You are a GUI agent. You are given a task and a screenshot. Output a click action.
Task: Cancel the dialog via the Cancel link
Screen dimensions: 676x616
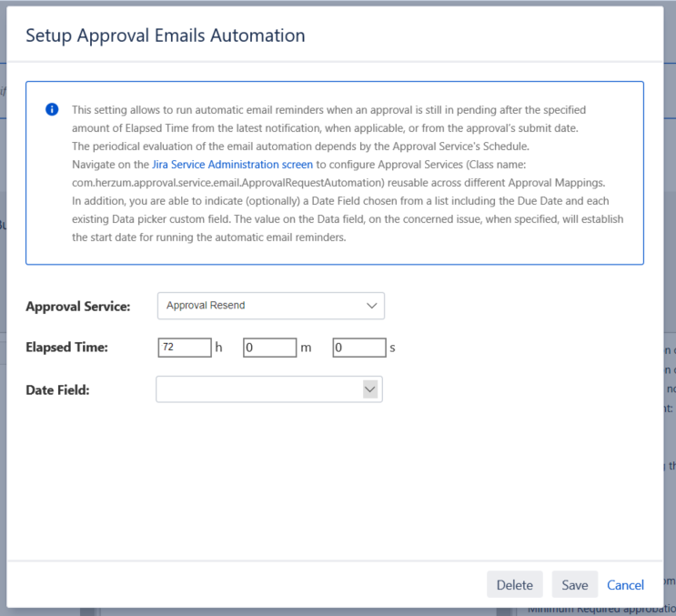(x=625, y=585)
